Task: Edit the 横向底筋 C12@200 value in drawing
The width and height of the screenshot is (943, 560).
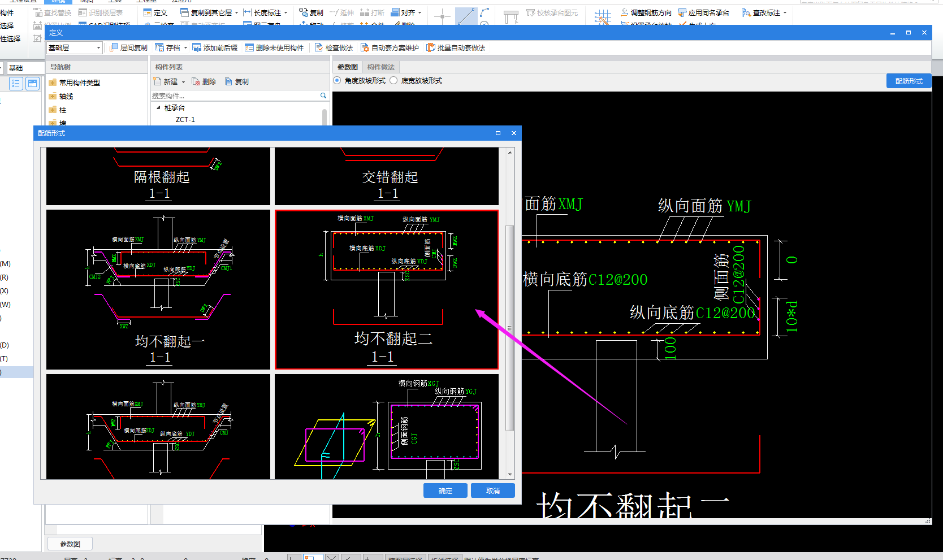Action: point(618,280)
